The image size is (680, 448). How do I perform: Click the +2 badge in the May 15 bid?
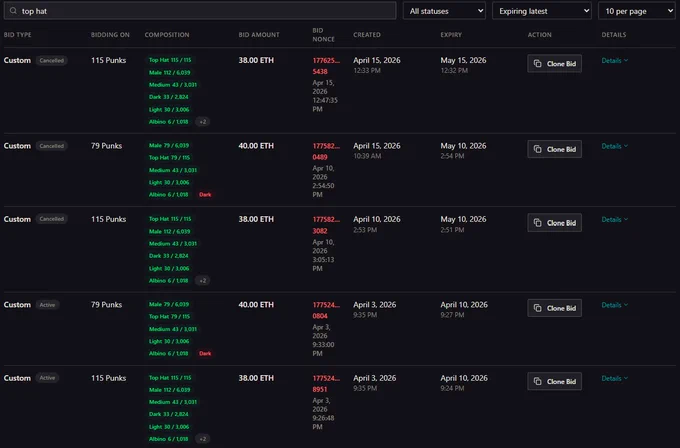click(203, 121)
